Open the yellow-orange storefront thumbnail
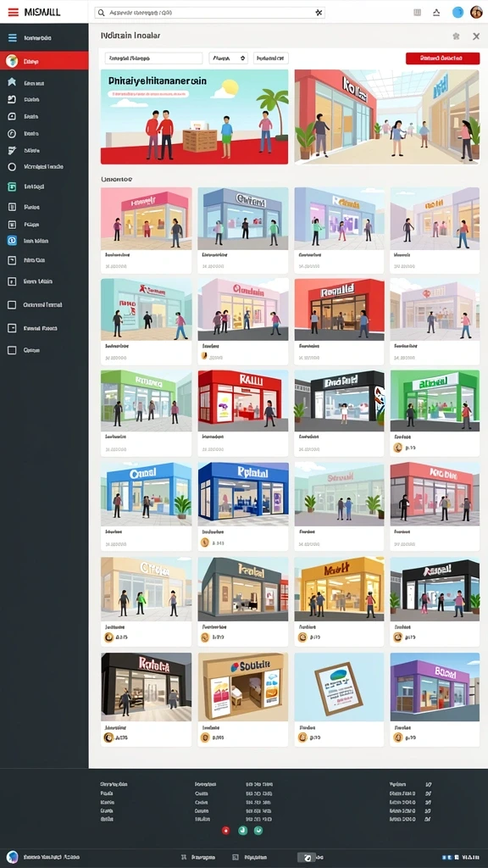The image size is (488, 868). (339, 590)
